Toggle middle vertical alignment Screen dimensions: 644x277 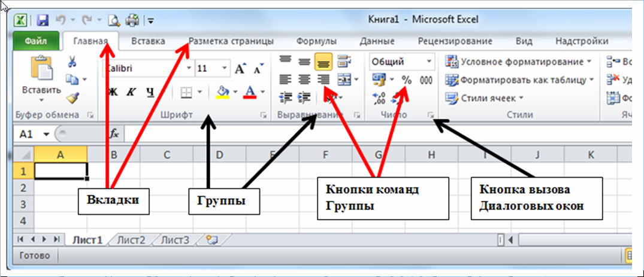click(304, 62)
